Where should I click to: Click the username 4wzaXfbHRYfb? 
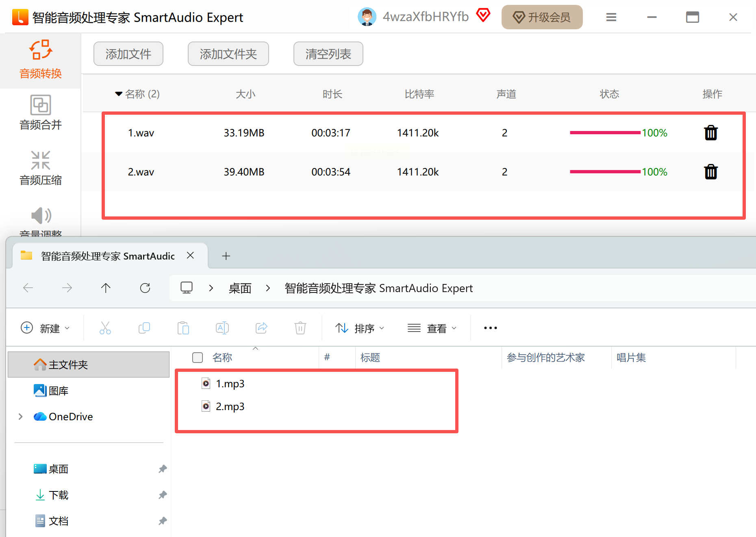click(x=426, y=17)
